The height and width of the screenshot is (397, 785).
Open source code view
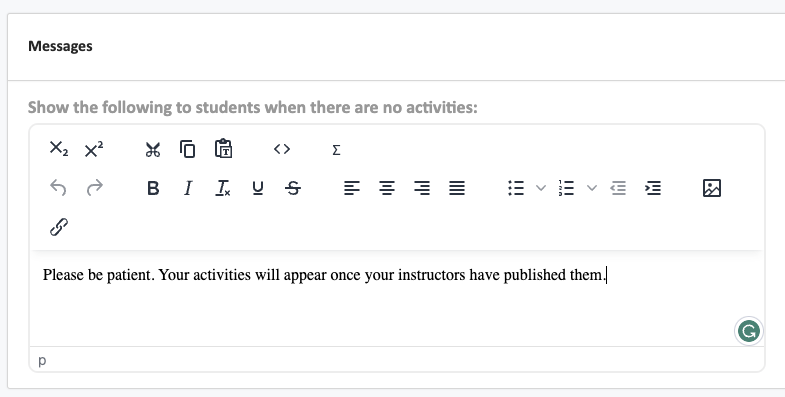(x=282, y=149)
